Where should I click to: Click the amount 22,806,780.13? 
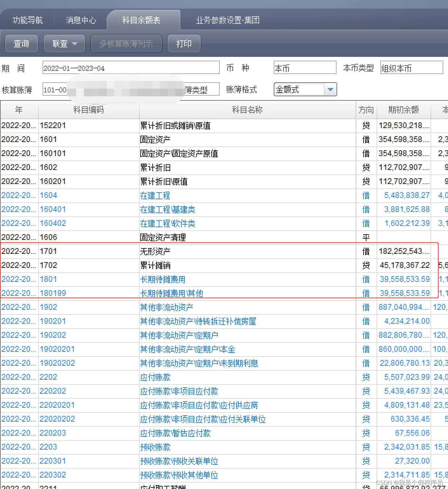[405, 363]
